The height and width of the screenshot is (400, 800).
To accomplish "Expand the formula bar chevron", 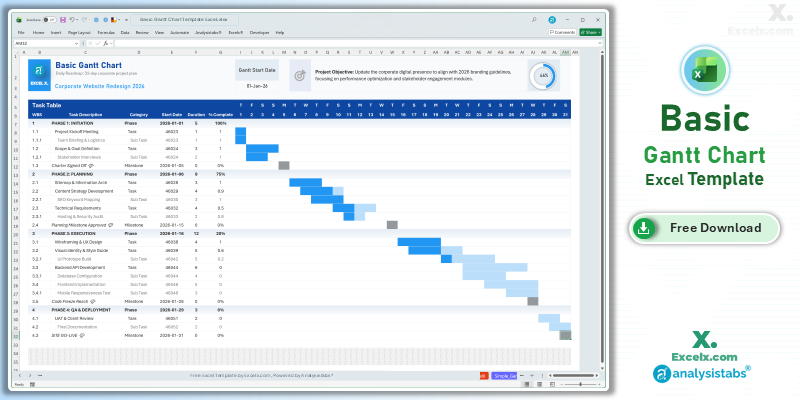I will pos(600,43).
